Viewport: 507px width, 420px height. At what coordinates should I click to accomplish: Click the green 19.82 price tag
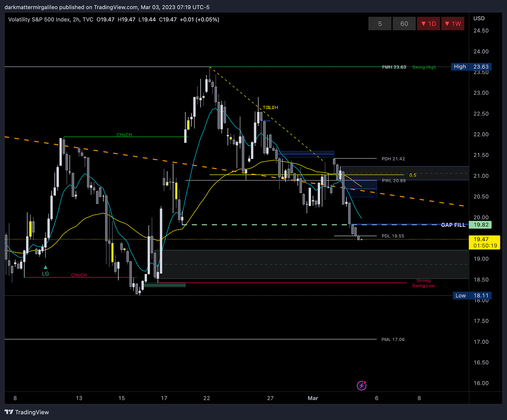point(481,225)
